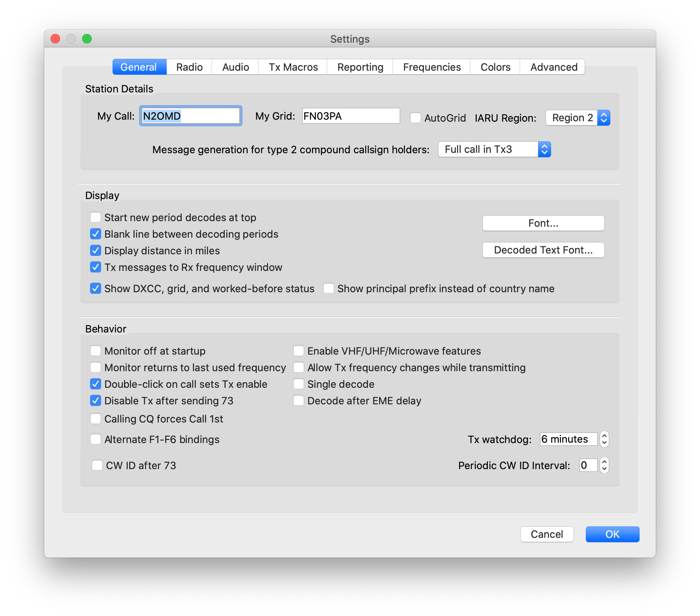
Task: Open the Advanced tab
Action: coord(553,67)
